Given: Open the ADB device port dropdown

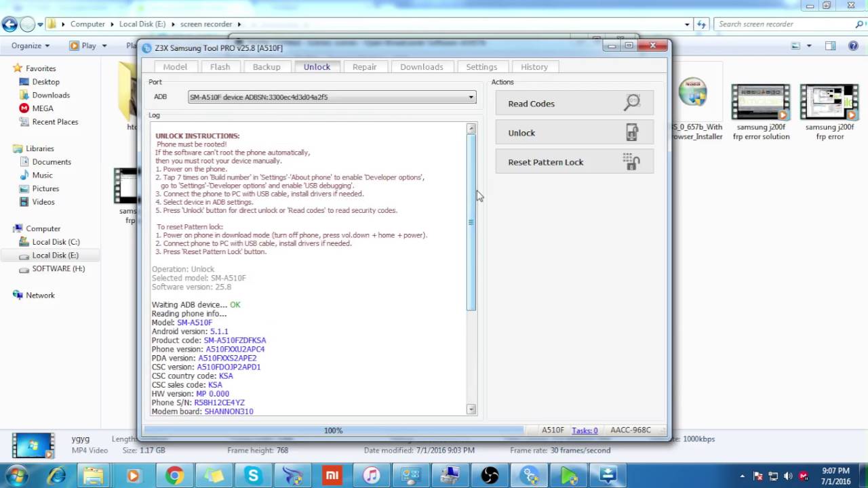Looking at the screenshot, I should (471, 97).
